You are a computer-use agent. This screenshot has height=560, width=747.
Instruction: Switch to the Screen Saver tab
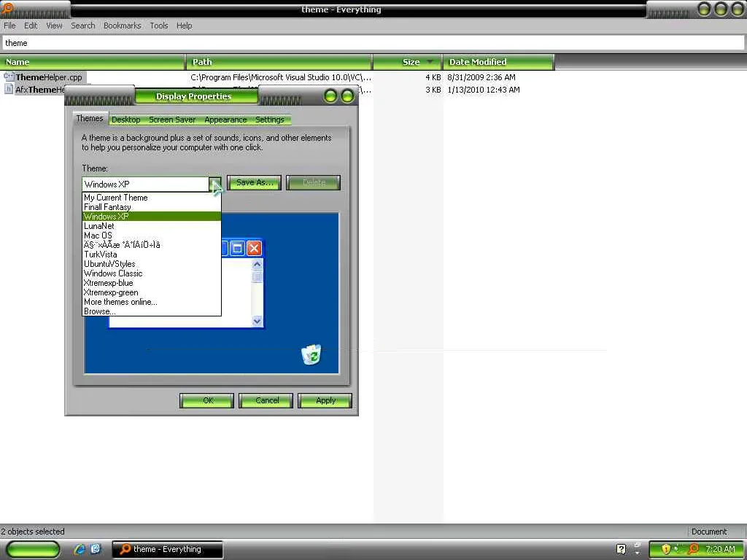pyautogui.click(x=172, y=120)
